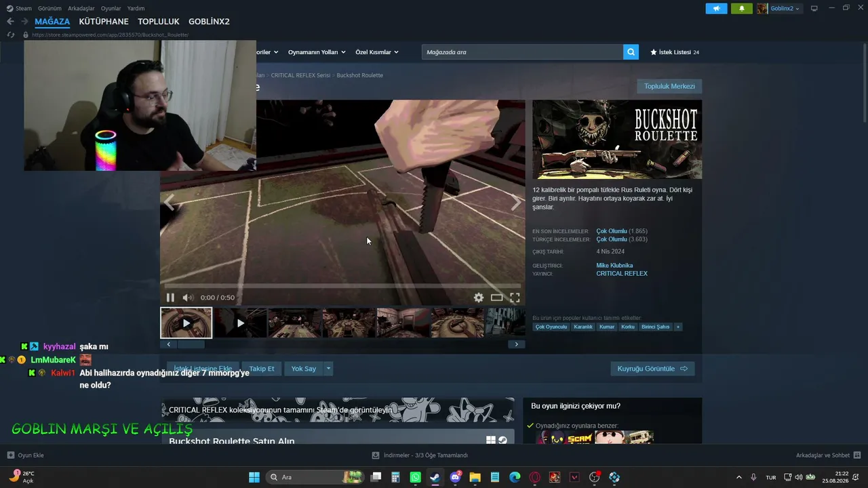
Task: Open File Explorer from the taskbar
Action: (x=475, y=477)
